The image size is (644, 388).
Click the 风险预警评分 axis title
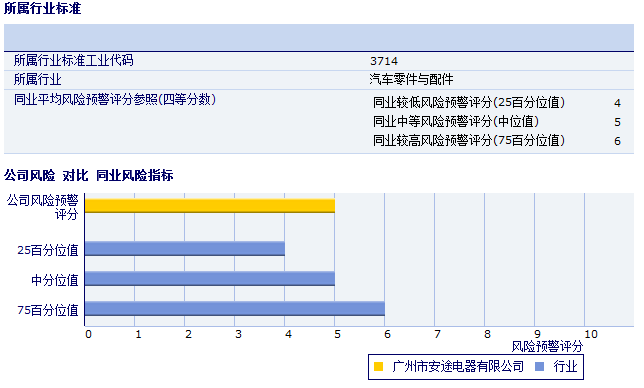coord(547,347)
